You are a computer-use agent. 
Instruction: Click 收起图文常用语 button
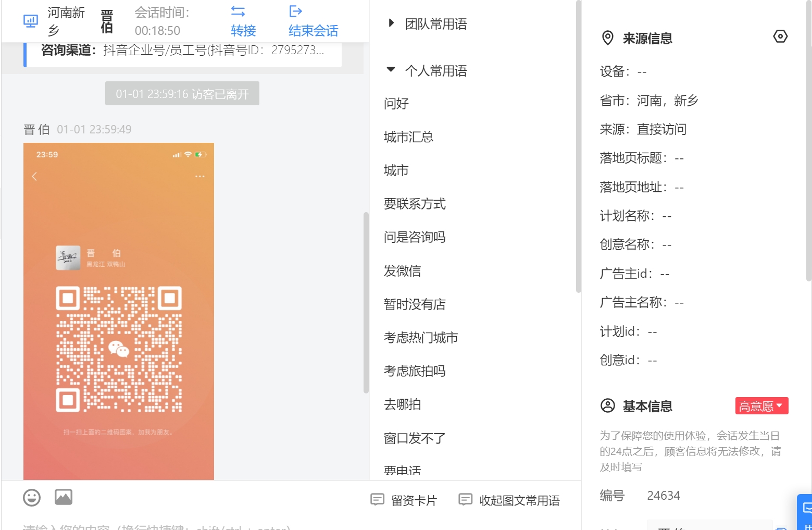click(509, 500)
